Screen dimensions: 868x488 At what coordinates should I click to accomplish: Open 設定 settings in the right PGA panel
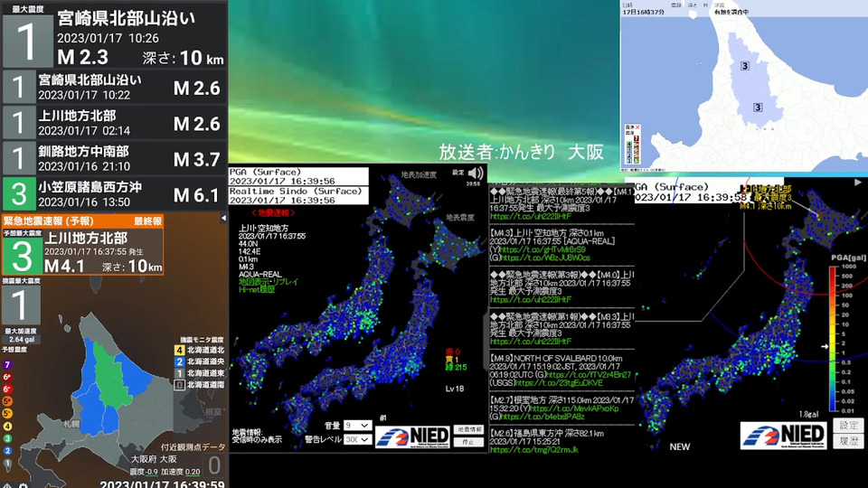(848, 425)
